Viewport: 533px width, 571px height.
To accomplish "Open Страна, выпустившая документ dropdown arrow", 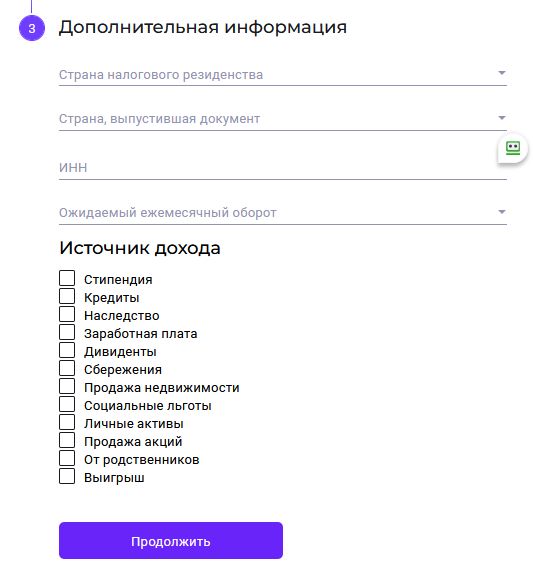I will pos(502,118).
